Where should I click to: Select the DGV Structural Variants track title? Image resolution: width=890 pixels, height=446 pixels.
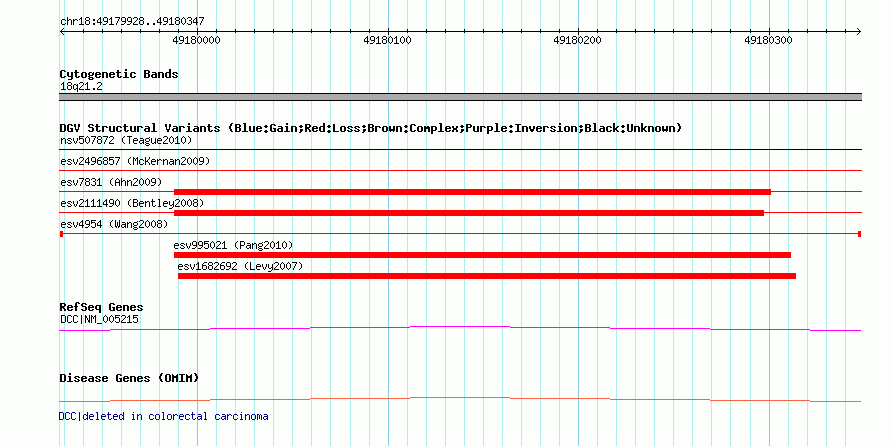pyautogui.click(x=371, y=128)
